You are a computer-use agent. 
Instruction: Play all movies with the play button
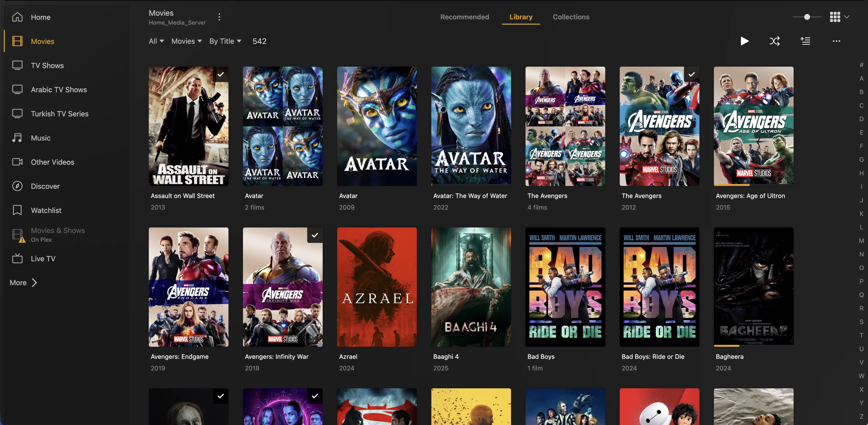[x=744, y=41]
